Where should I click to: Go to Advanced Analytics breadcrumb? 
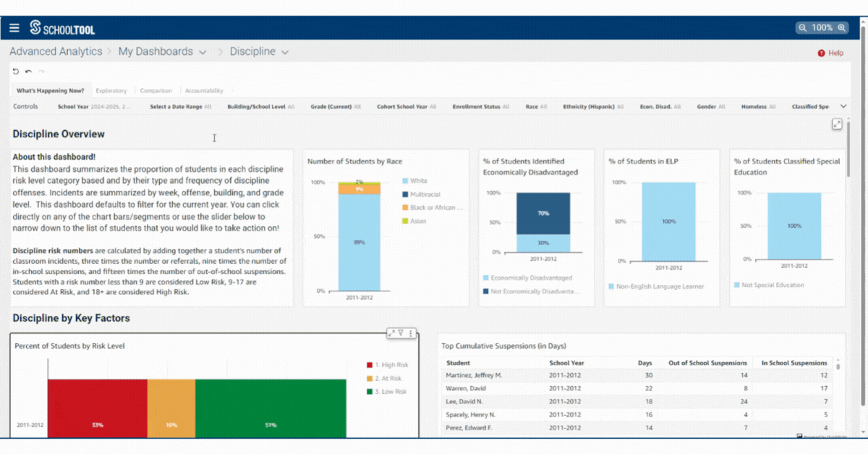coord(56,52)
